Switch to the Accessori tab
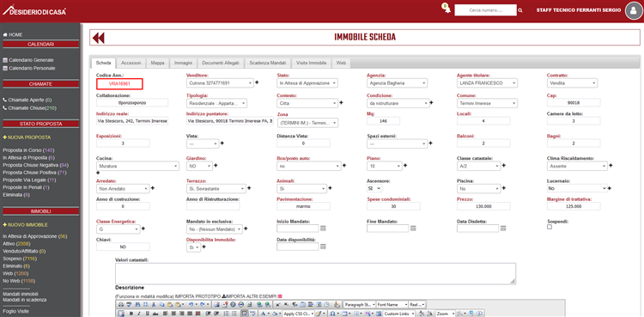Image resolution: width=644 pixels, height=317 pixels. click(x=131, y=63)
